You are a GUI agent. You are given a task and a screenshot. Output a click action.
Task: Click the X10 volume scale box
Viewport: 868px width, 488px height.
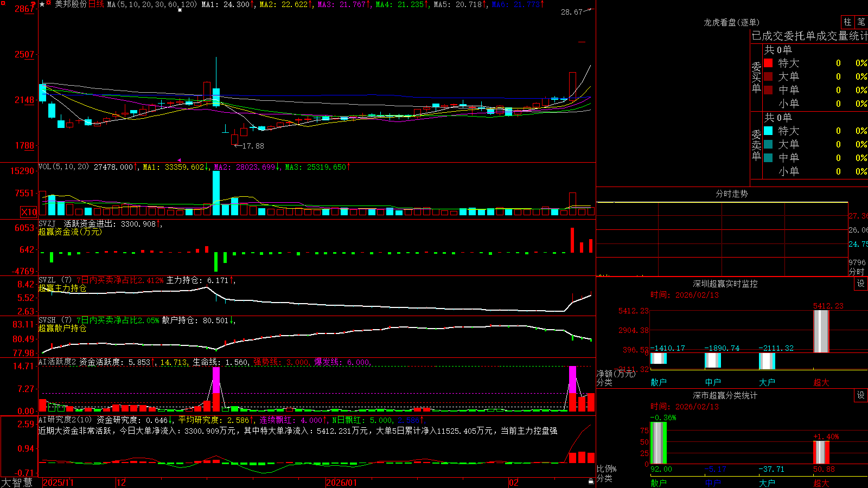[x=29, y=212]
